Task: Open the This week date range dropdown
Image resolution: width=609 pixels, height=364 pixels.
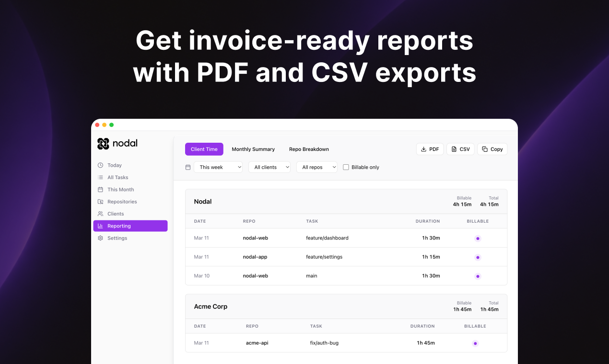Action: coord(218,167)
